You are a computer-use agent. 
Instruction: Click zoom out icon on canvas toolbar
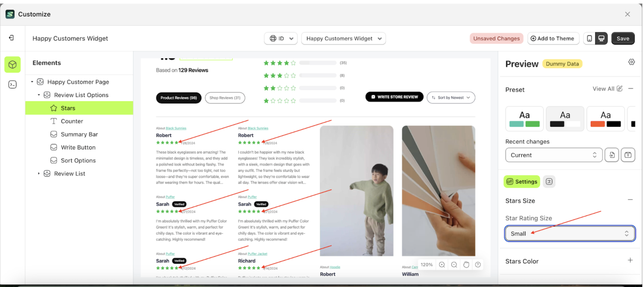(x=454, y=265)
